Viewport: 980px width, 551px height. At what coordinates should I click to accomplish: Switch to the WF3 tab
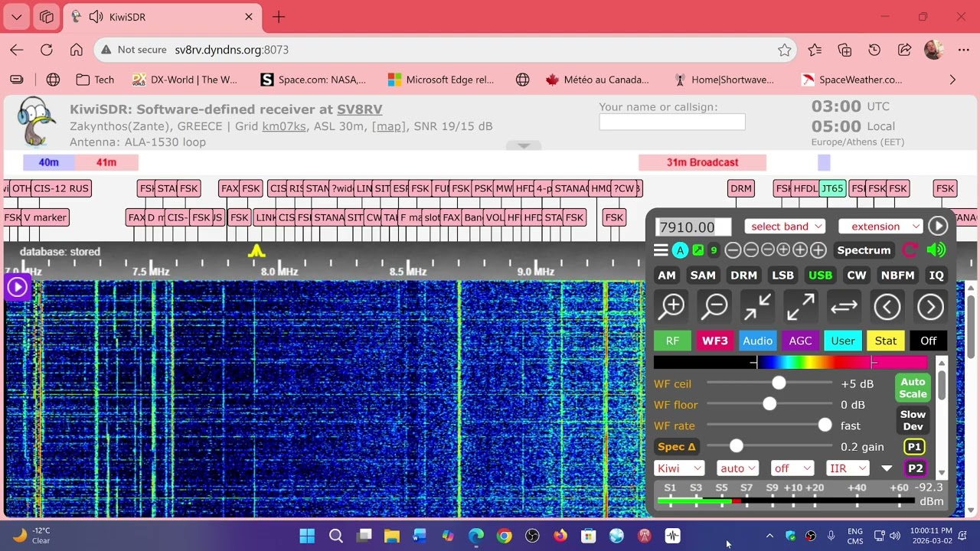pyautogui.click(x=715, y=341)
